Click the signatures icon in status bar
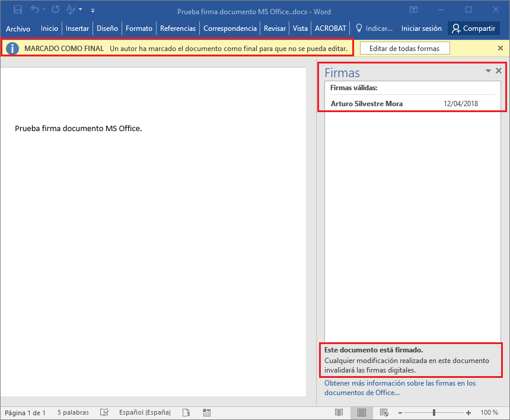Image resolution: width=510 pixels, height=420 pixels. pos(186,412)
